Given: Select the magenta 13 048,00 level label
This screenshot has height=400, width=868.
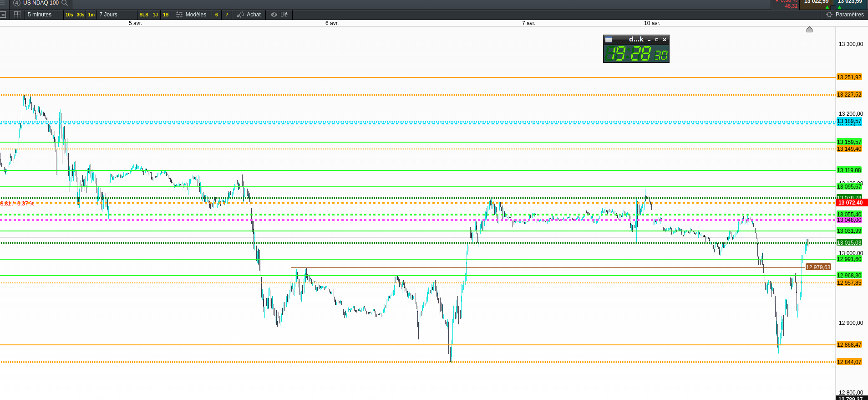Looking at the screenshot, I should pyautogui.click(x=849, y=220).
